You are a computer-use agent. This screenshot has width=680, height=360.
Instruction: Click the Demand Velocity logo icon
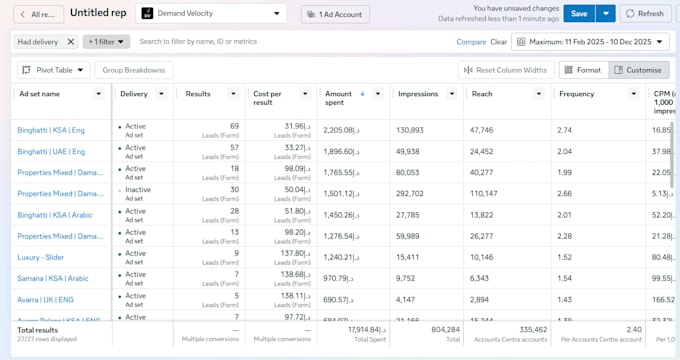(147, 13)
